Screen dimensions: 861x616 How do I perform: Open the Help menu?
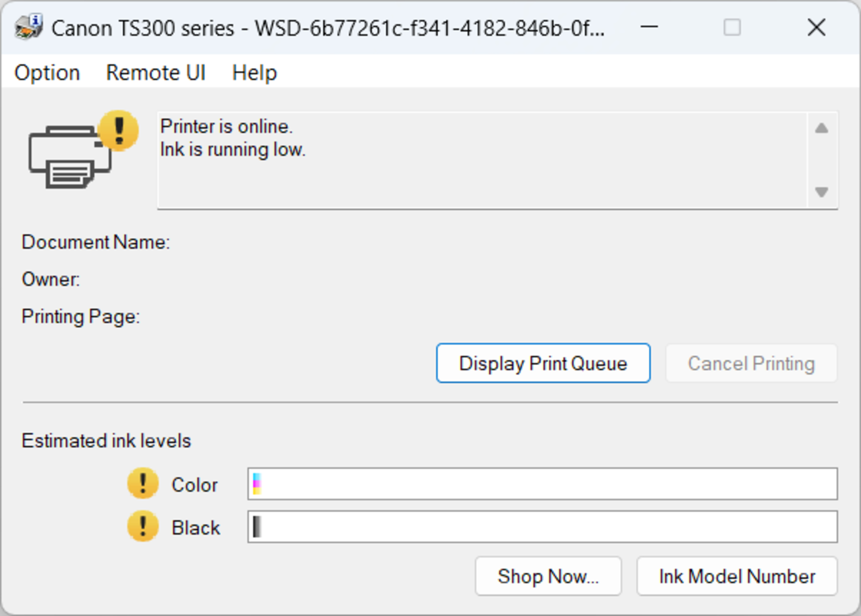point(254,72)
